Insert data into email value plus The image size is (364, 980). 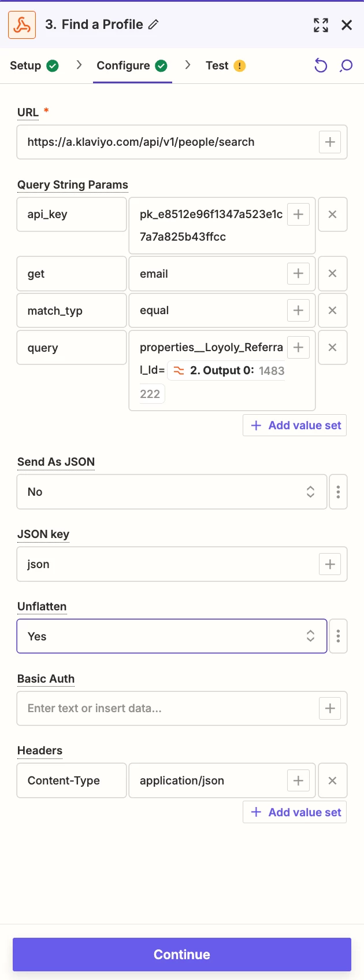click(x=298, y=274)
